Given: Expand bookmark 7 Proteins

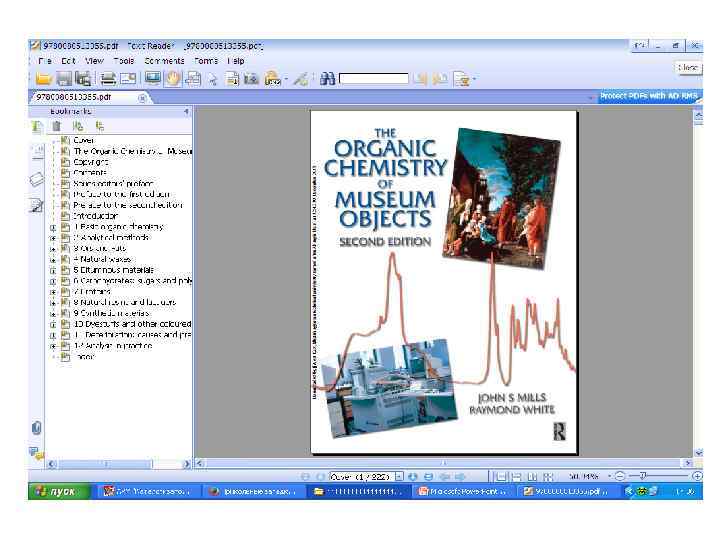Looking at the screenshot, I should (53, 292).
